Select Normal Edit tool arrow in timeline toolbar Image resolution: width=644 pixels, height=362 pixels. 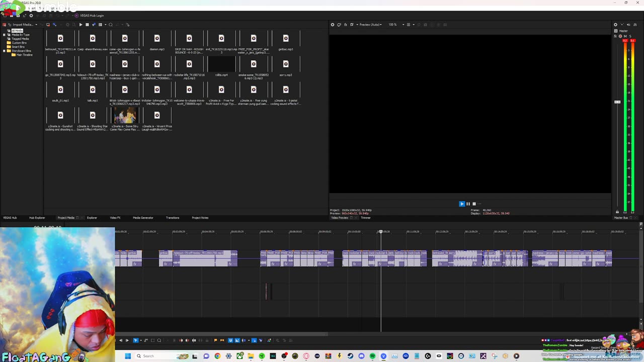pyautogui.click(x=135, y=340)
